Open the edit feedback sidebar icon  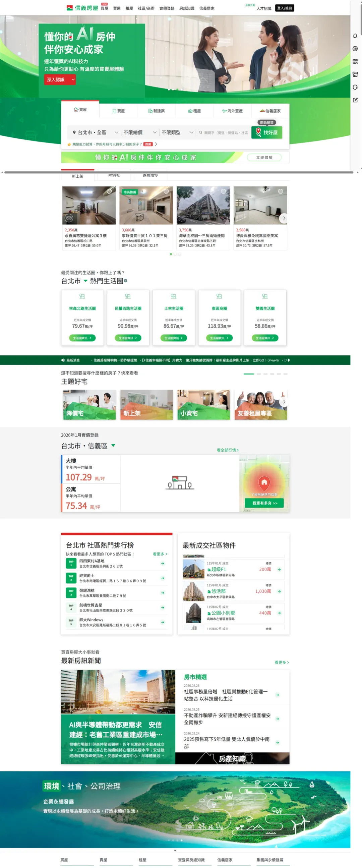[x=355, y=100]
